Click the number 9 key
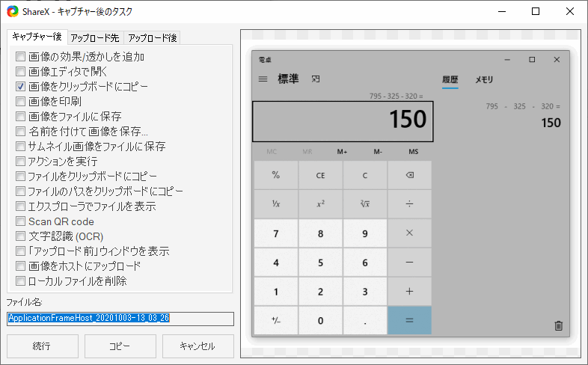The image size is (588, 365). coord(365,233)
